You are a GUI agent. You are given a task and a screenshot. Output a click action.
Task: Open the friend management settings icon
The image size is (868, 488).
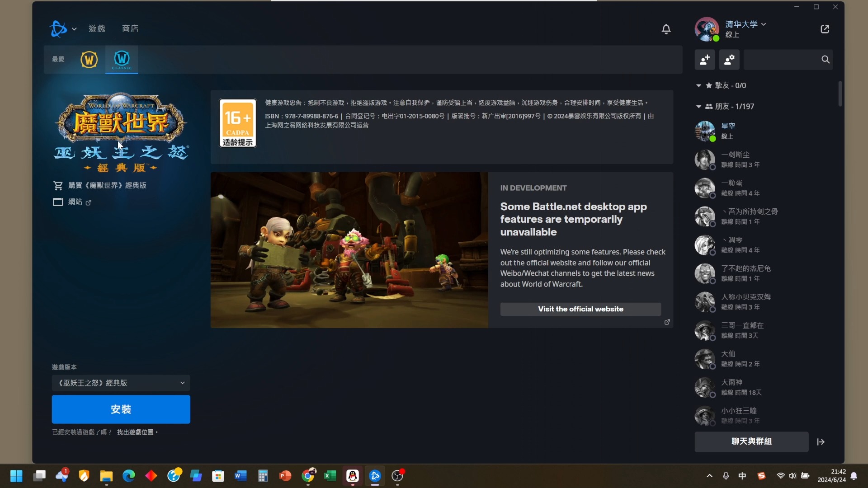(729, 60)
